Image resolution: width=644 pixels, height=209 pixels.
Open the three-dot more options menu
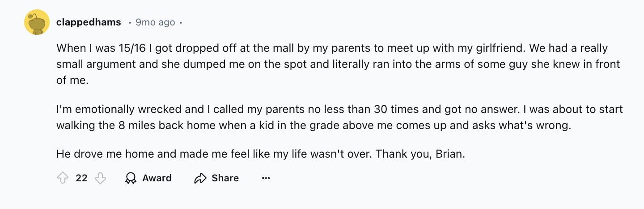(x=266, y=178)
